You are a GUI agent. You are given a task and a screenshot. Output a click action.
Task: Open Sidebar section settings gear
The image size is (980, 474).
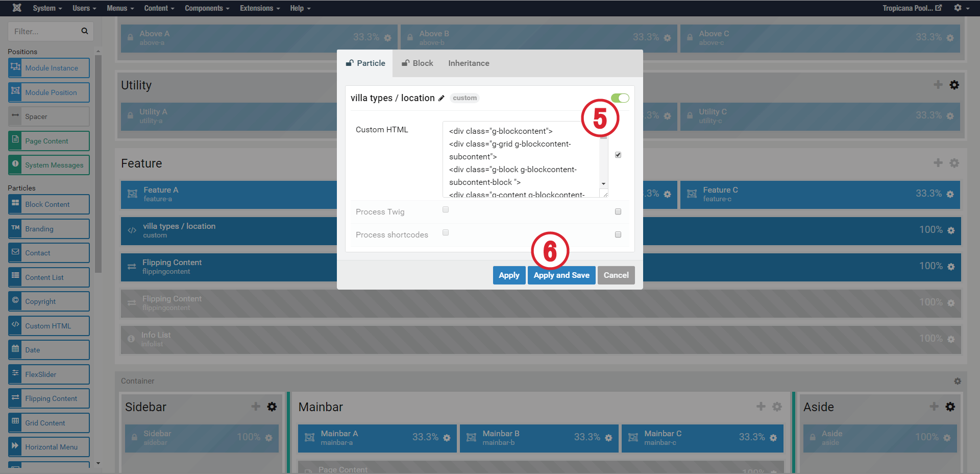pyautogui.click(x=272, y=407)
